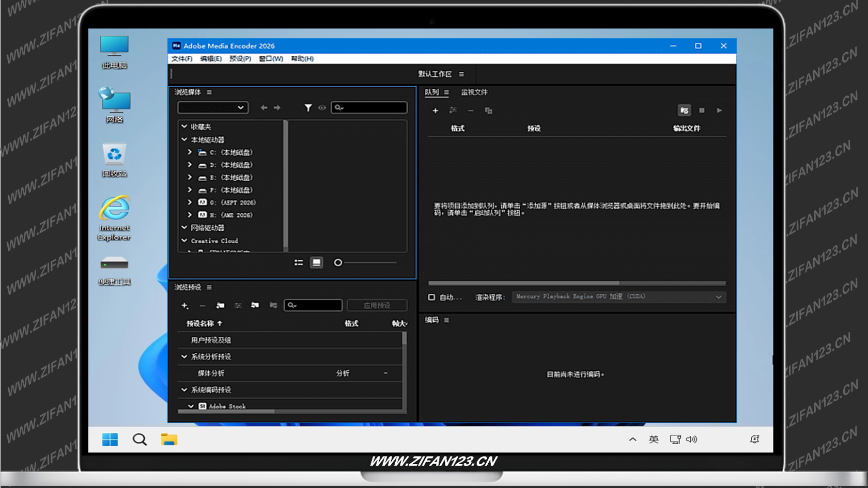Select 用户预设及组 row

(290, 340)
